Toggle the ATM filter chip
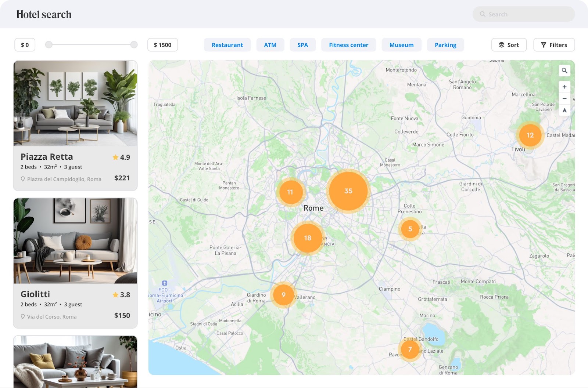This screenshot has width=588, height=388. [x=270, y=45]
